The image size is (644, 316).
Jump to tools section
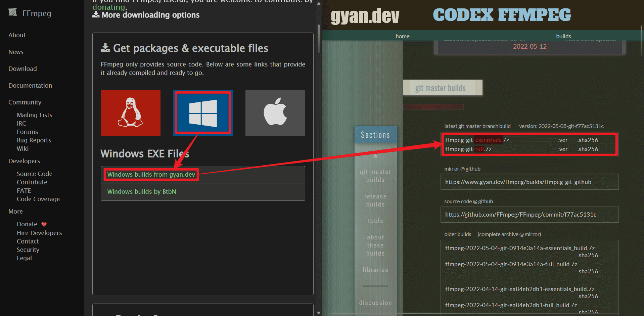pyautogui.click(x=375, y=221)
